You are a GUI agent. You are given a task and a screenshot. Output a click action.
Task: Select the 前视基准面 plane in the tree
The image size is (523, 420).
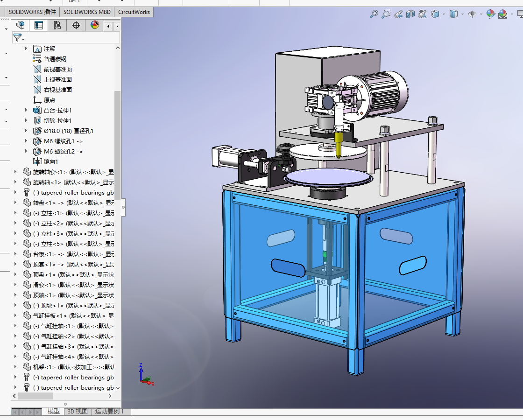click(x=57, y=69)
